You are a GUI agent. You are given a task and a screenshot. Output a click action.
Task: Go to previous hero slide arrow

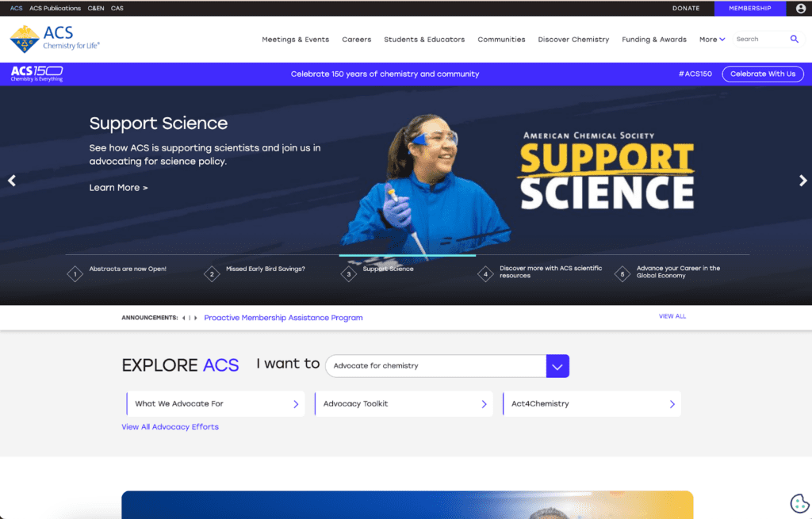12,181
